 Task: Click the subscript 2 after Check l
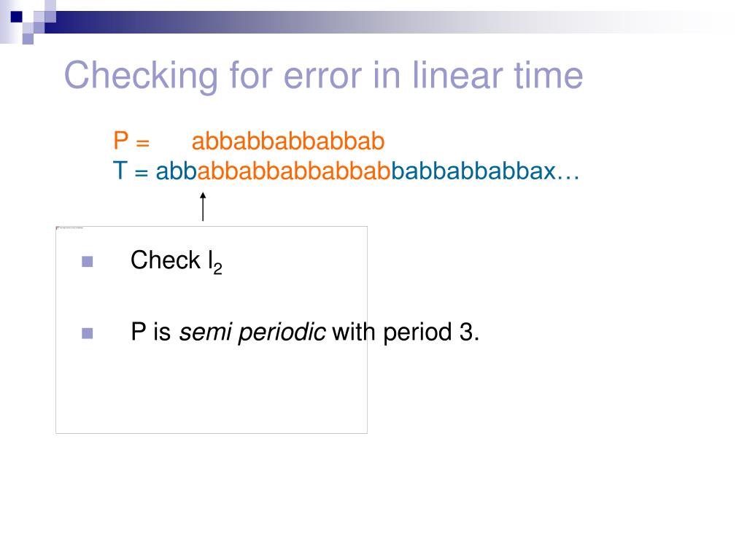coord(217,269)
